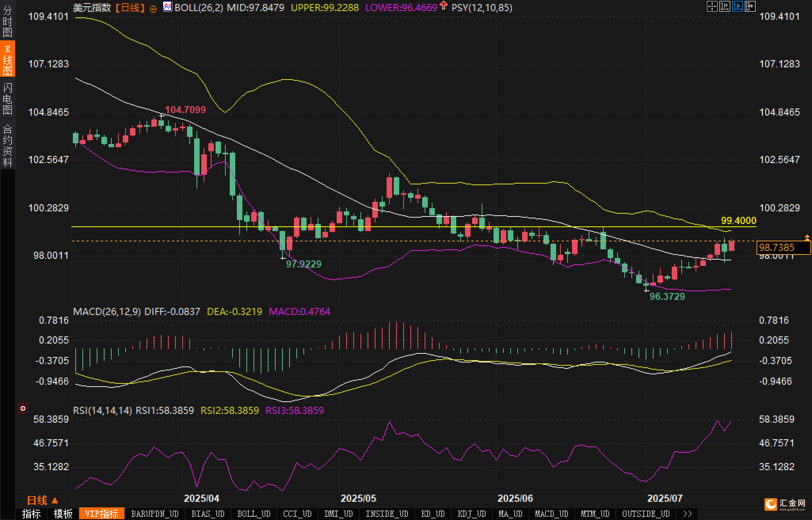Apply the BARUPDN_UD indicator
This screenshot has width=812, height=520.
155,514
